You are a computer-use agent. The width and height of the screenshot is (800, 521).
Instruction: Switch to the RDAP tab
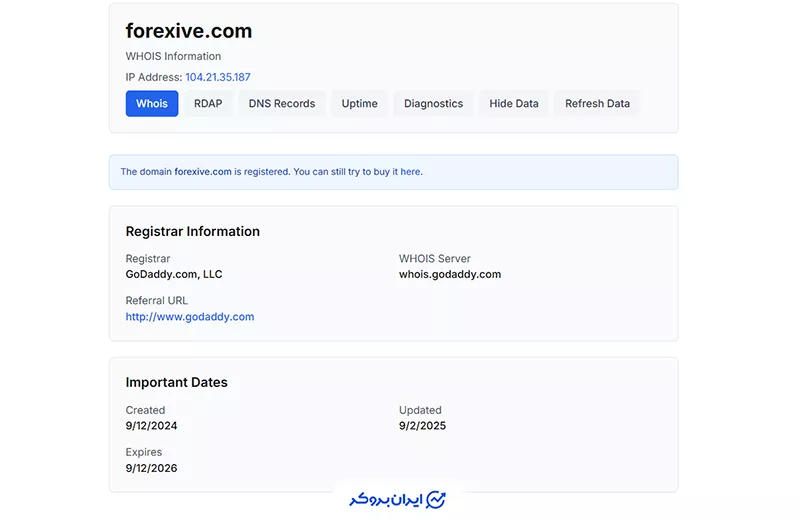coord(208,104)
